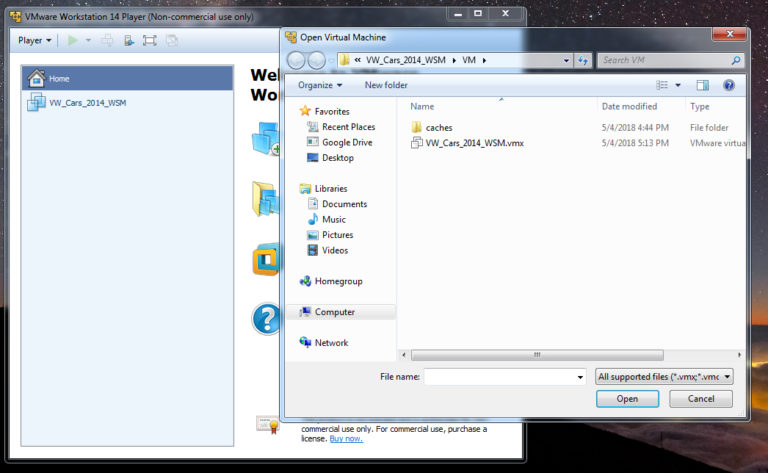Click the horizontal scrollbar in file list
768x473 pixels.
536,354
